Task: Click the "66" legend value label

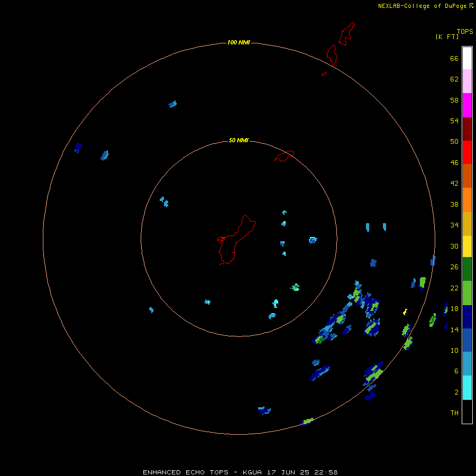Action: [x=454, y=58]
